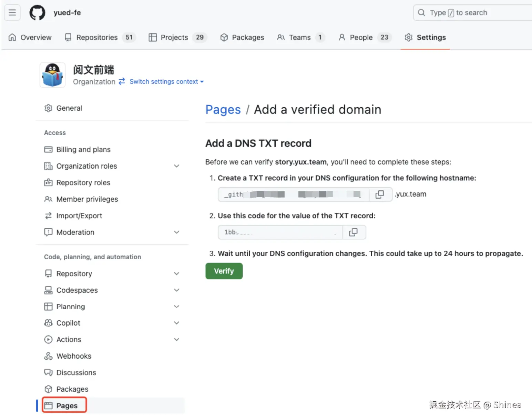
Task: Click the green Verify button
Action: click(x=224, y=271)
